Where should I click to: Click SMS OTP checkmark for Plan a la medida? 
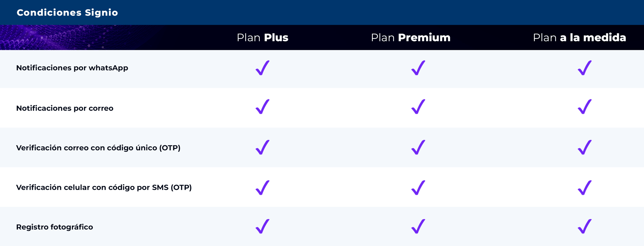pyautogui.click(x=584, y=188)
